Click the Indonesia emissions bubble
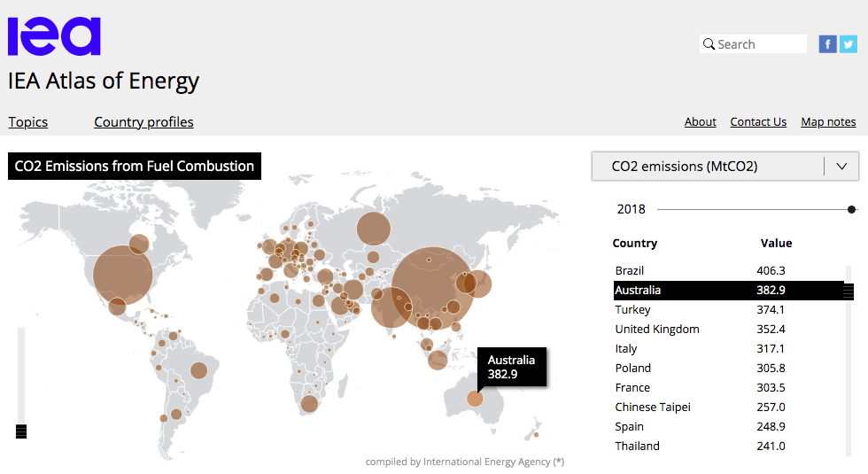 click(438, 361)
